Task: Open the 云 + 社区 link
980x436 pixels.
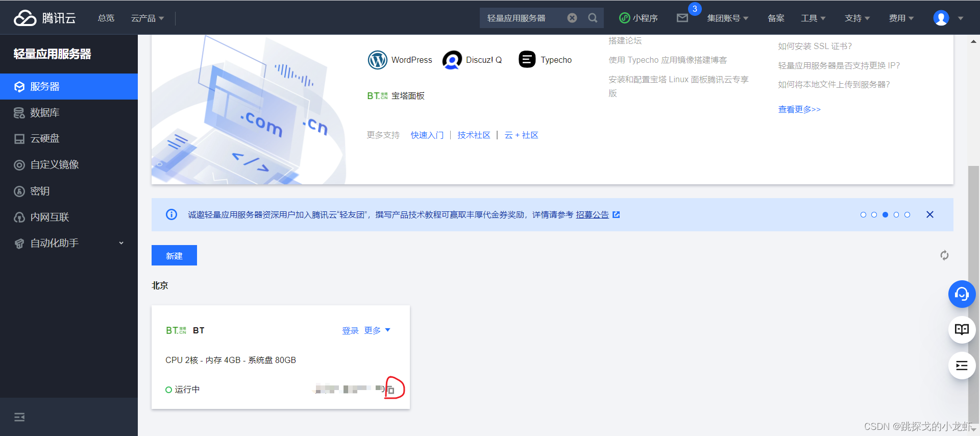Action: pyautogui.click(x=521, y=135)
